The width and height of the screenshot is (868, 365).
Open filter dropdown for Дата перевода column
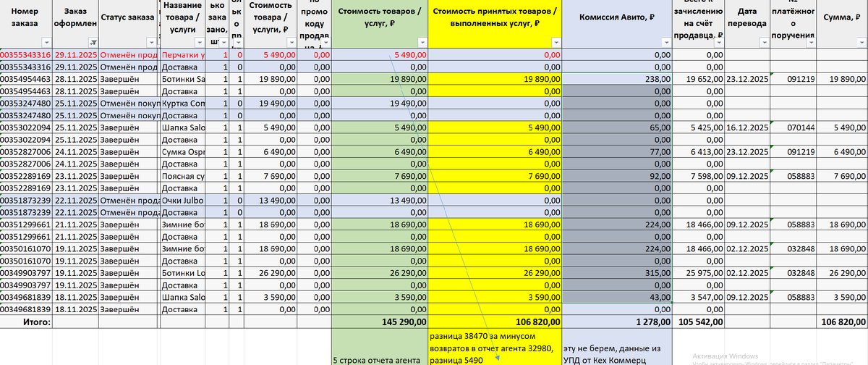coord(764,43)
